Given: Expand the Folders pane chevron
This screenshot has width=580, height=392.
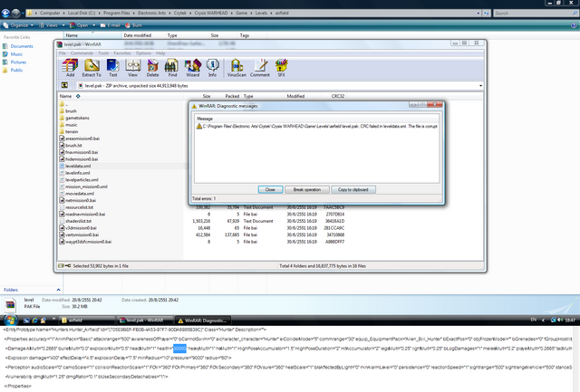Looking at the screenshot, I should (x=58, y=290).
